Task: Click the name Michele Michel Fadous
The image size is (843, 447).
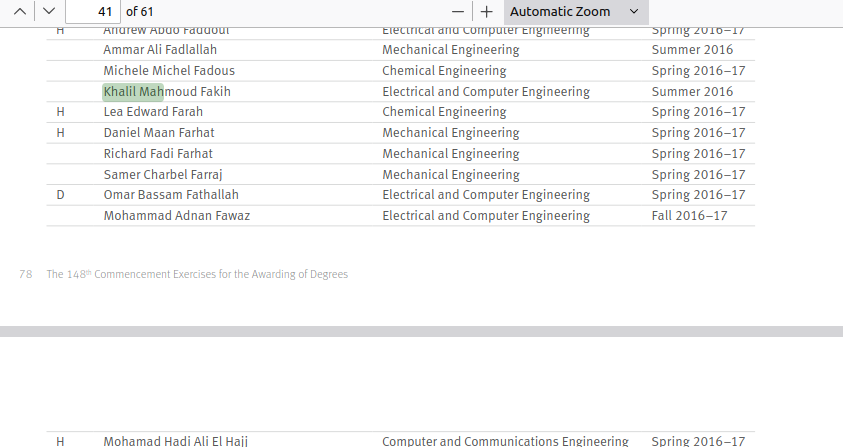Action: [169, 71]
